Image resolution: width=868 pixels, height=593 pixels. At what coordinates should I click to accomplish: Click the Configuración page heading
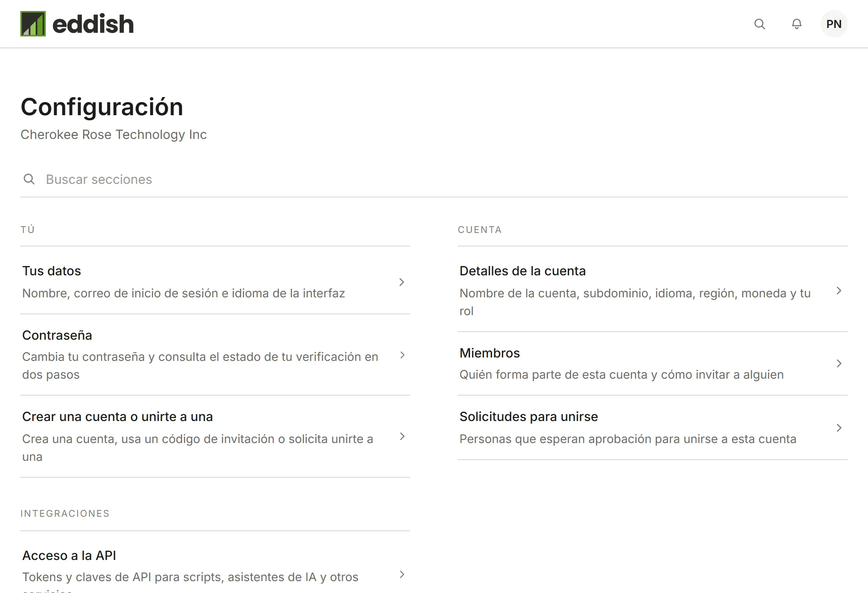pos(102,107)
